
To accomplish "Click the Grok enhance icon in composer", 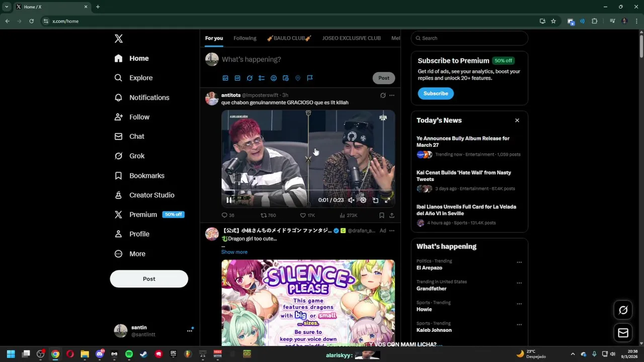I will point(250,78).
